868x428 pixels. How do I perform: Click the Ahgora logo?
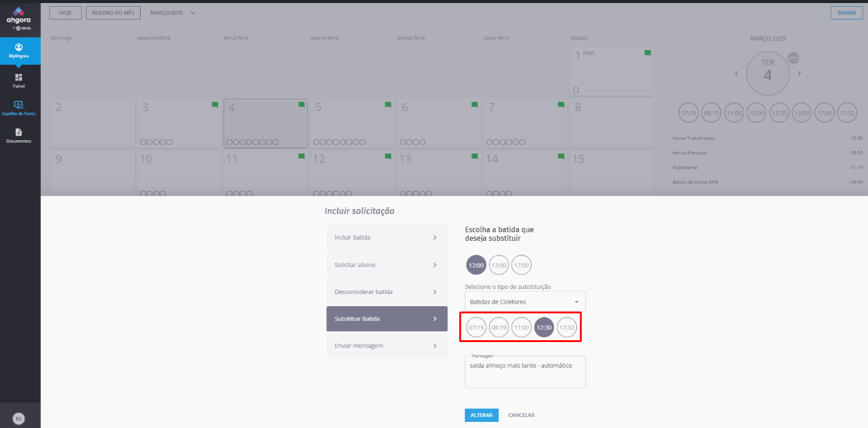pos(19,18)
